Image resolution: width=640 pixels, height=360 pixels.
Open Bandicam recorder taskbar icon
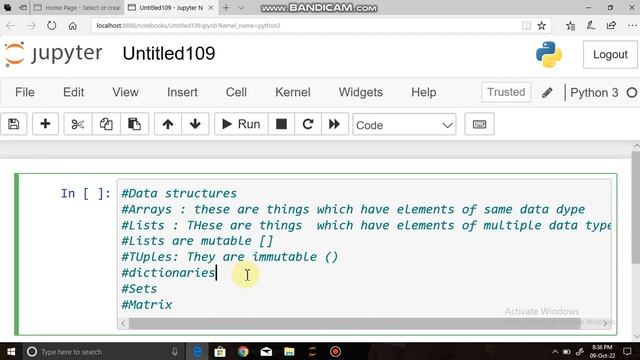[335, 351]
